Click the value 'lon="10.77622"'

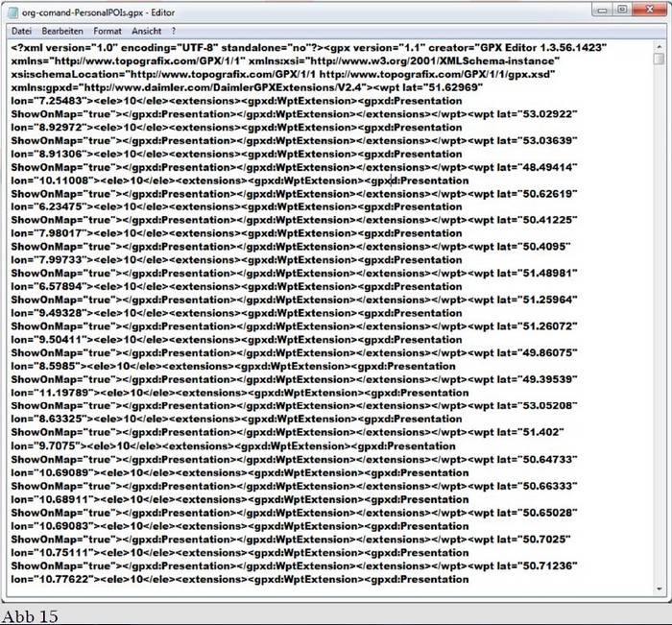pos(53,579)
